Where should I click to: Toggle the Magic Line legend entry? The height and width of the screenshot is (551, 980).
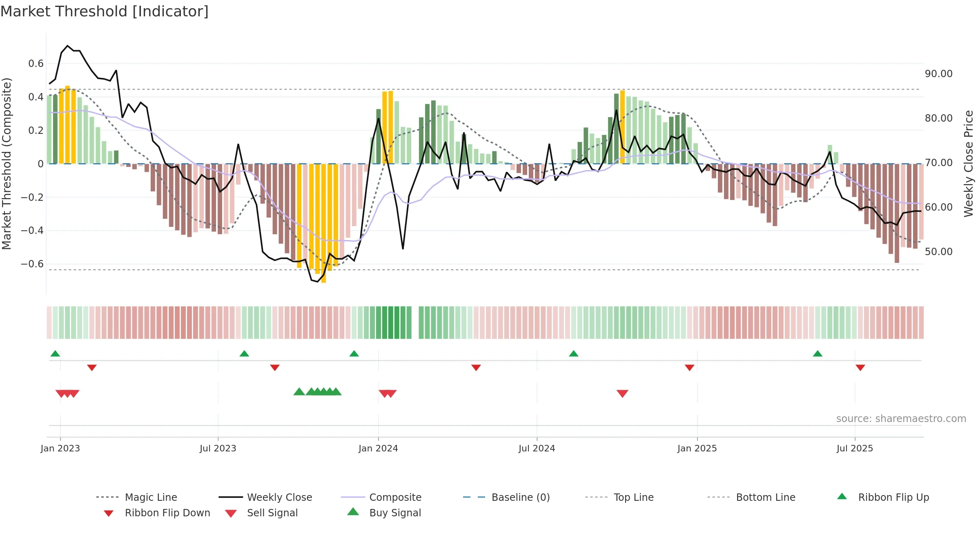(x=137, y=497)
